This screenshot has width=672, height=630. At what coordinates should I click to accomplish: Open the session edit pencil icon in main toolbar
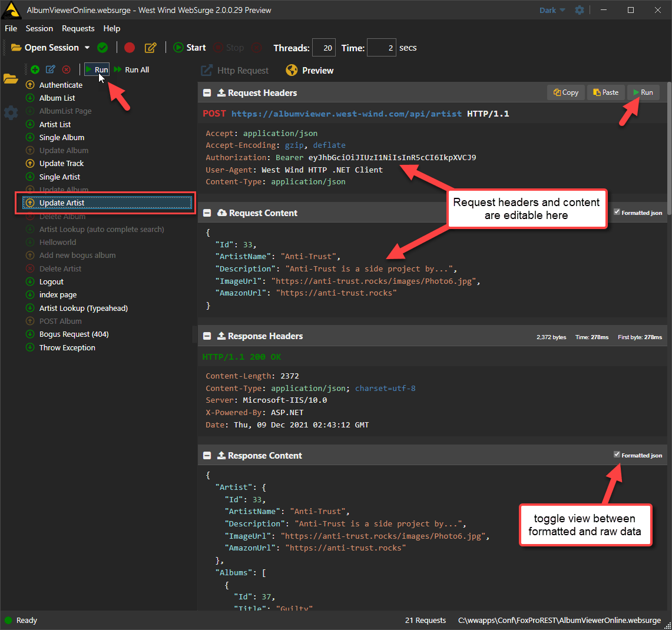(x=150, y=48)
